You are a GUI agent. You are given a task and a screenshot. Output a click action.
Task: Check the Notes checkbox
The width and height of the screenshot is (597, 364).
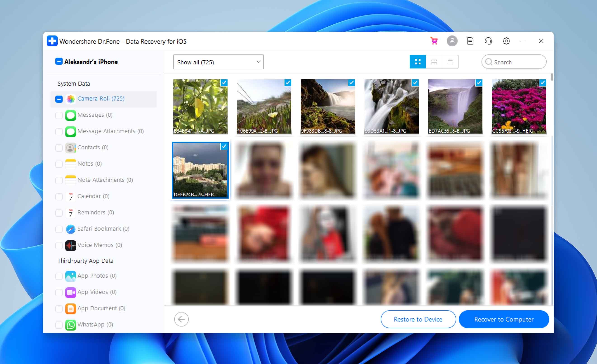click(59, 164)
